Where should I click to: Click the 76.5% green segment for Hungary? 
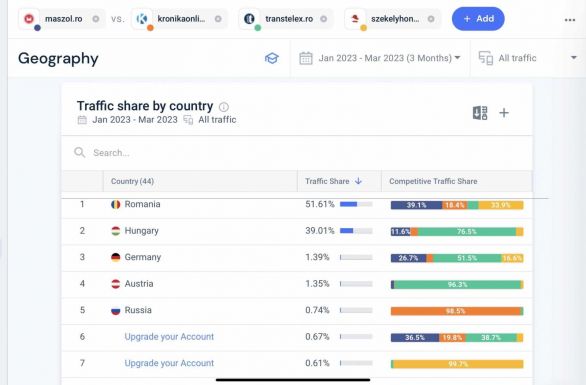tap(467, 232)
